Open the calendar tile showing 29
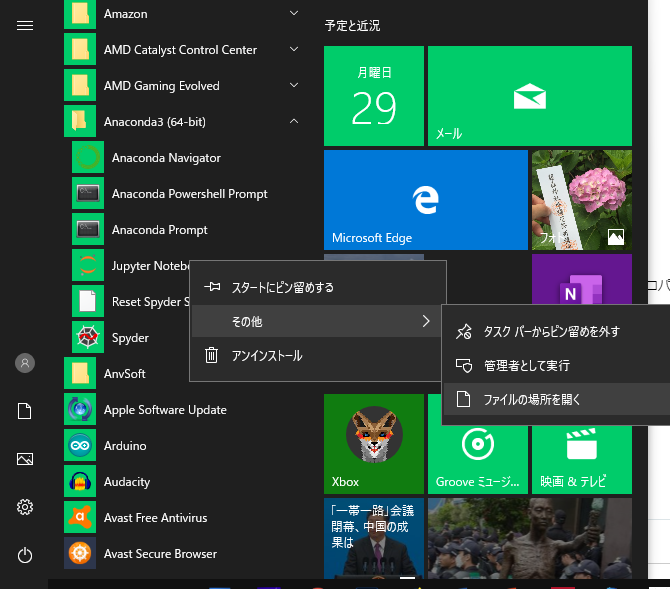Screen dimensions: 670x589 374,96
